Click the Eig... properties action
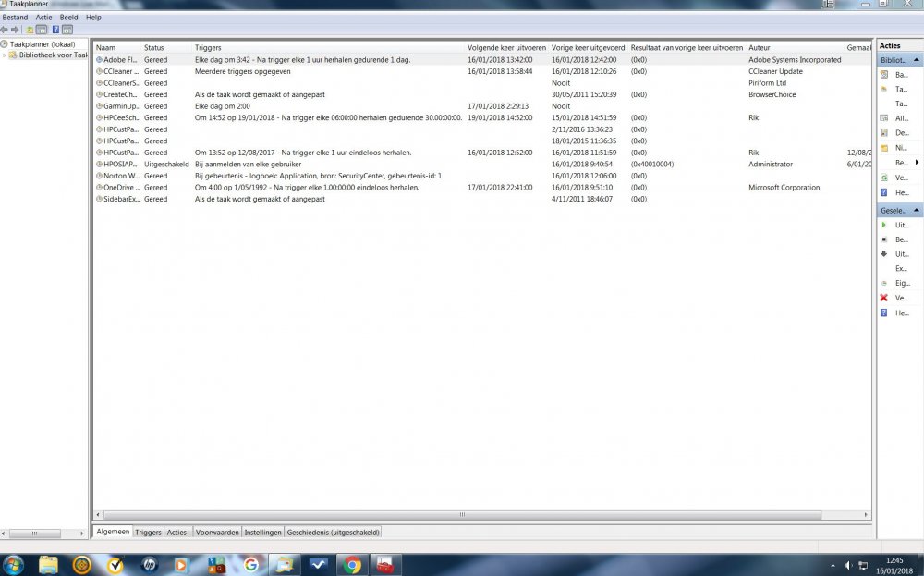 [894, 283]
